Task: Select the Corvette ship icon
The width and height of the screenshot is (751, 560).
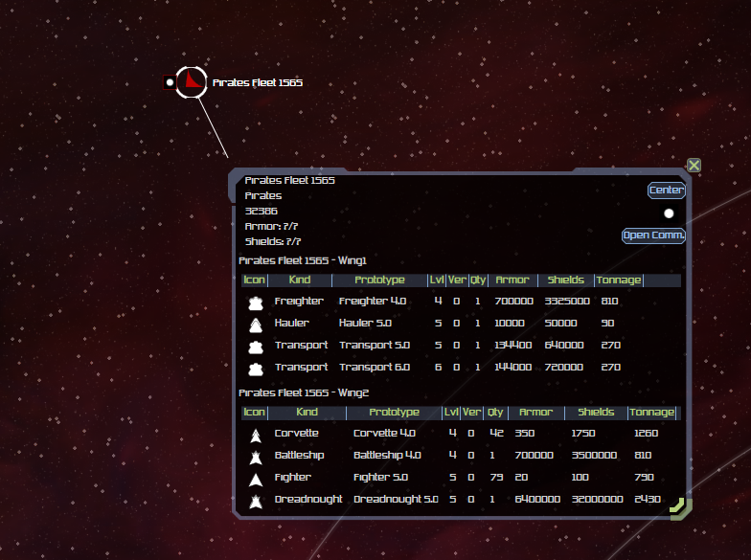Action: pos(256,436)
